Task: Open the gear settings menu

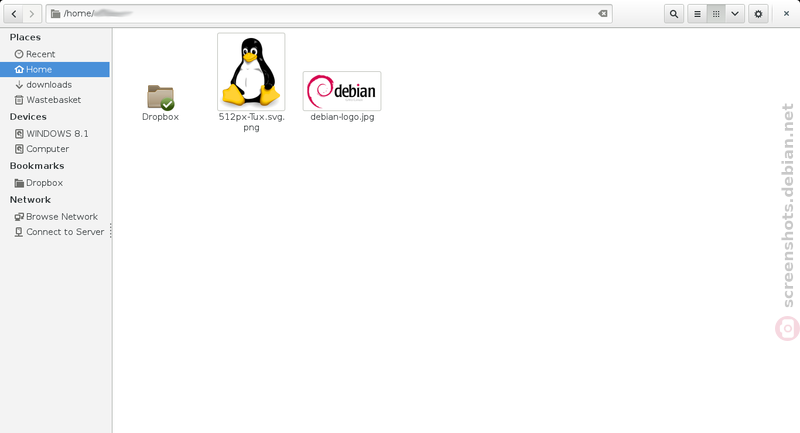Action: [x=758, y=14]
